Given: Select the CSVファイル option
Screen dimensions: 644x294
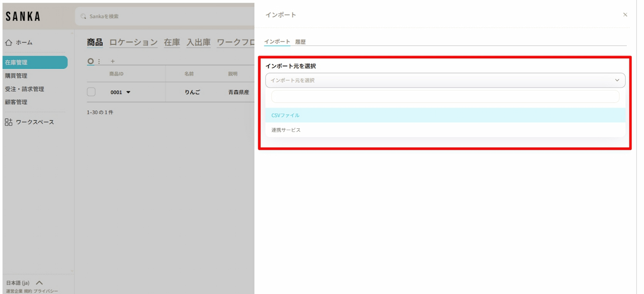Looking at the screenshot, I should pyautogui.click(x=286, y=115).
